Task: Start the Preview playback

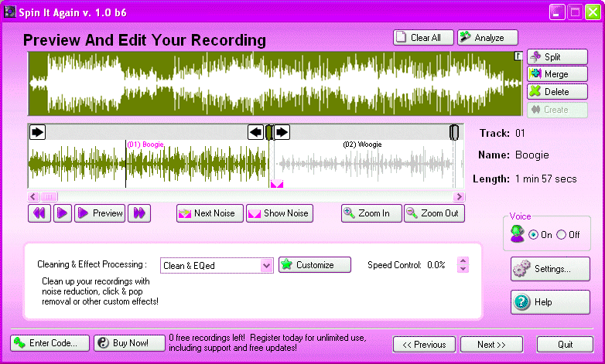Action: tap(100, 213)
